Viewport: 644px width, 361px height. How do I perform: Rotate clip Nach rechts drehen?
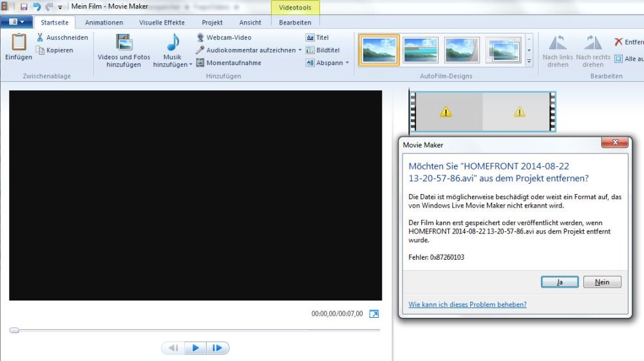point(593,51)
